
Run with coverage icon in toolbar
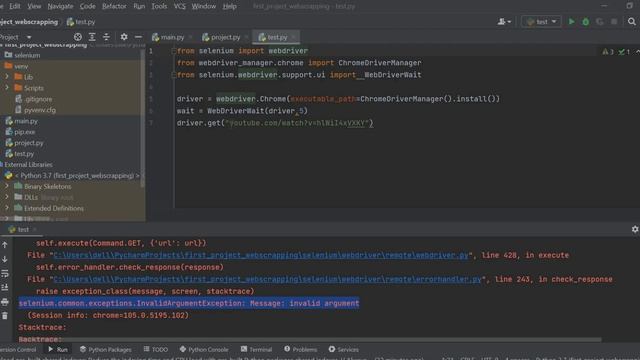click(600, 22)
